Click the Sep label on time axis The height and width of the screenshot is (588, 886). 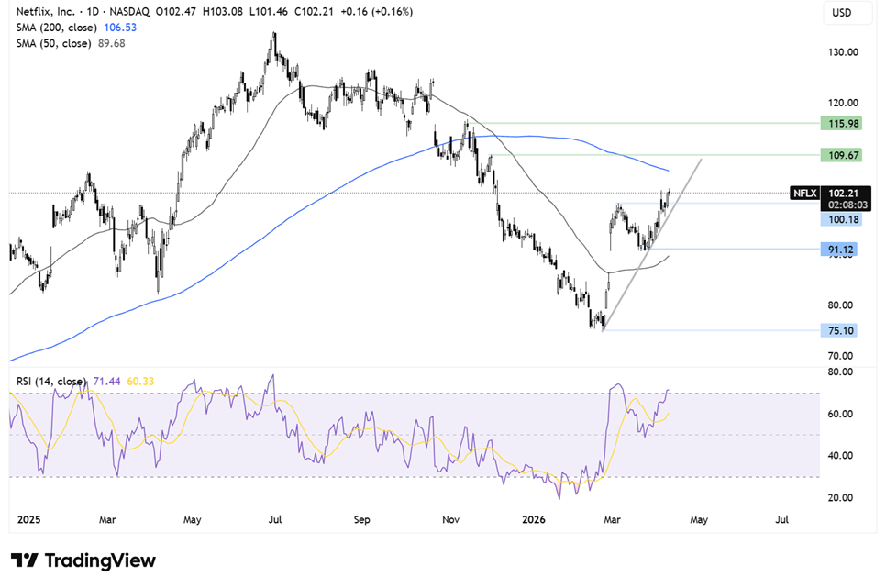(x=361, y=520)
